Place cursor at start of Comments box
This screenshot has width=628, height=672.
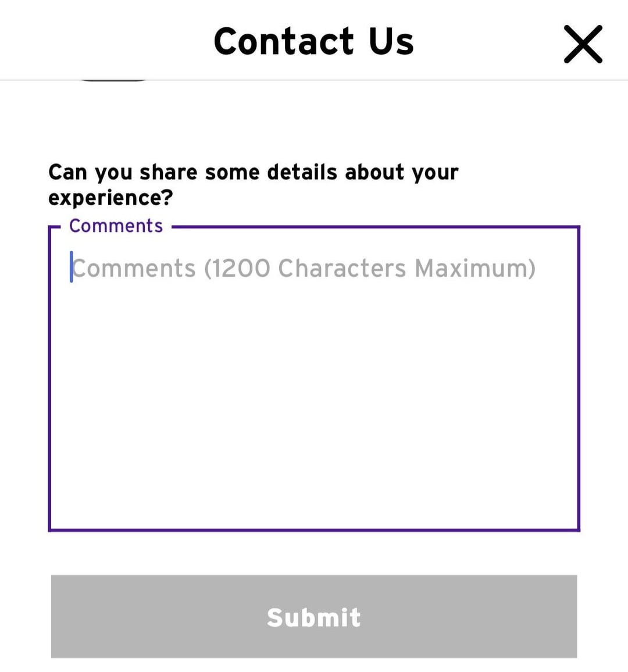72,268
